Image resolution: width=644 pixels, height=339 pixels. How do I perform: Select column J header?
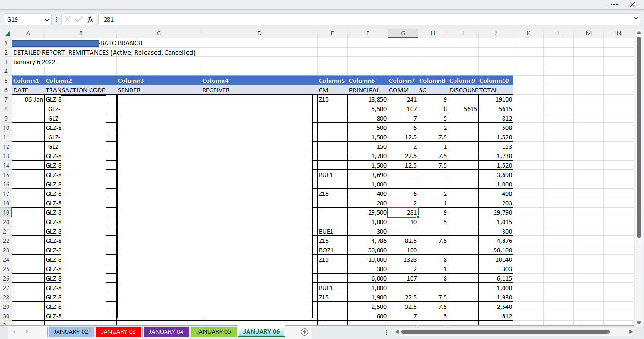pos(495,33)
